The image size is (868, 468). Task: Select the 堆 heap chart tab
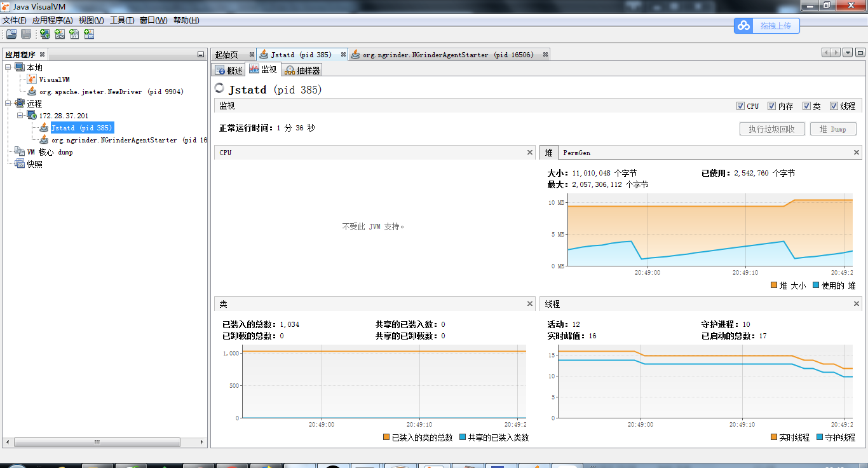(548, 153)
